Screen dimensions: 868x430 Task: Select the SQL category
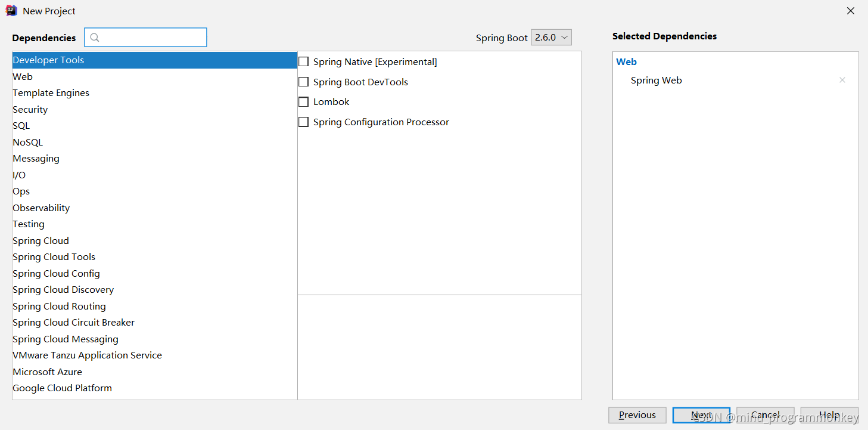pos(155,126)
